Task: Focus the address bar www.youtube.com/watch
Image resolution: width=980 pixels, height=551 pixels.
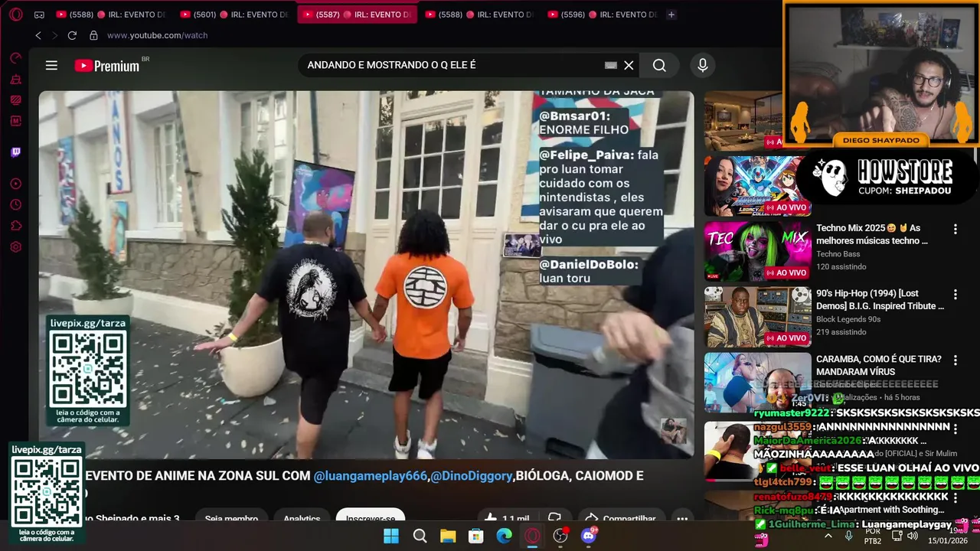Action: (157, 35)
